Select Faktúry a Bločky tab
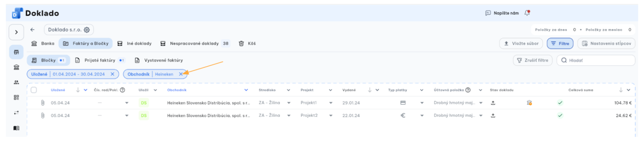Screen dimensions: 644x150 pyautogui.click(x=86, y=44)
